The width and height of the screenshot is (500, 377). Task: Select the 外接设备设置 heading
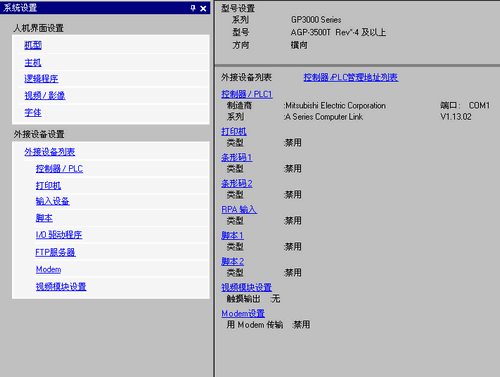[39, 134]
